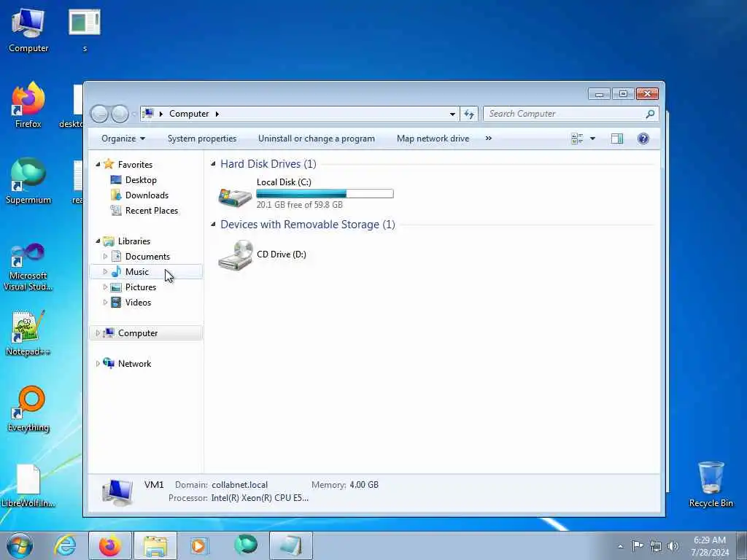Launch Internet Explorer from the taskbar
This screenshot has width=747, height=560.
click(x=65, y=545)
